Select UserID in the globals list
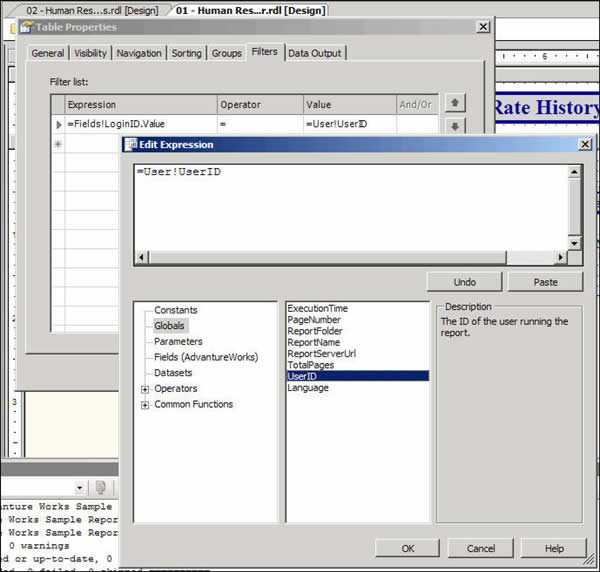Image resolution: width=600 pixels, height=572 pixels. click(303, 376)
